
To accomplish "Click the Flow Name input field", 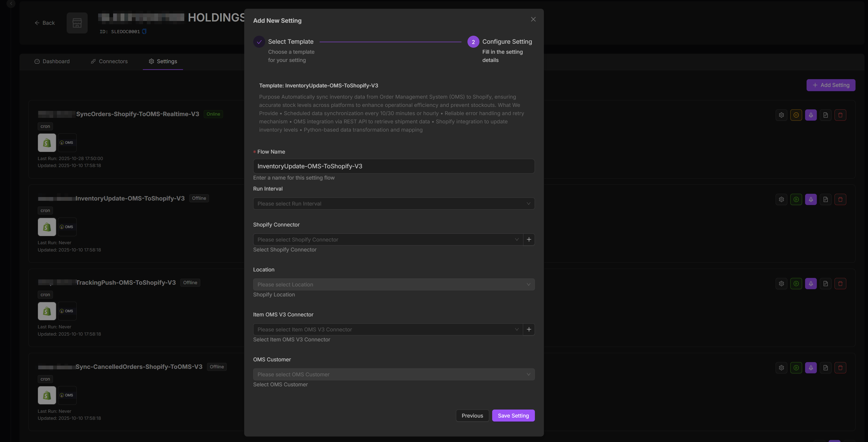I will (394, 166).
